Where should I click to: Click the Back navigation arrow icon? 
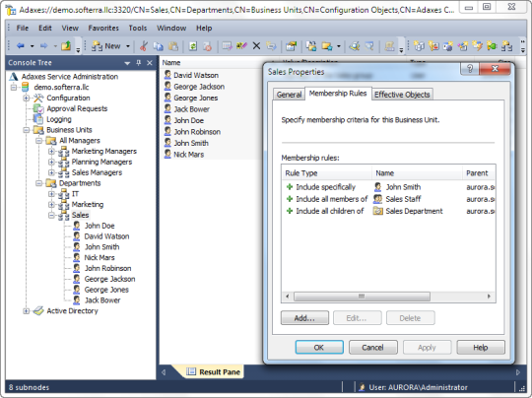(21, 45)
